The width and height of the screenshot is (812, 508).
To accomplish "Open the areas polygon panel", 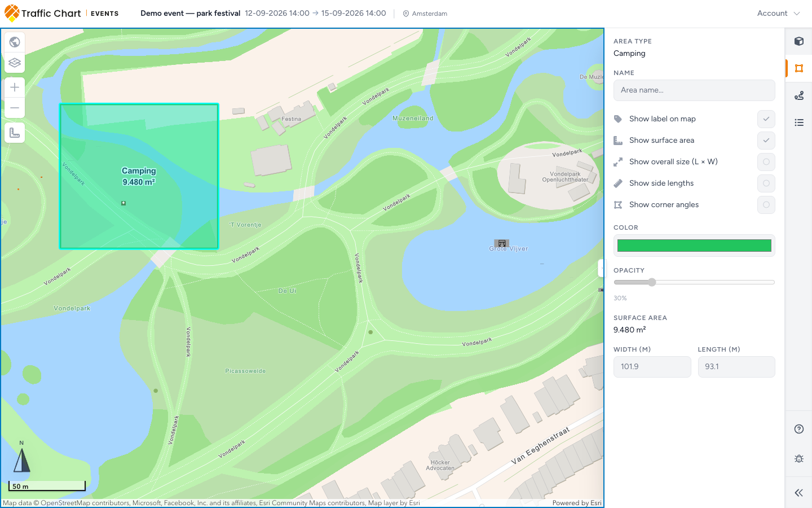I will tap(798, 68).
